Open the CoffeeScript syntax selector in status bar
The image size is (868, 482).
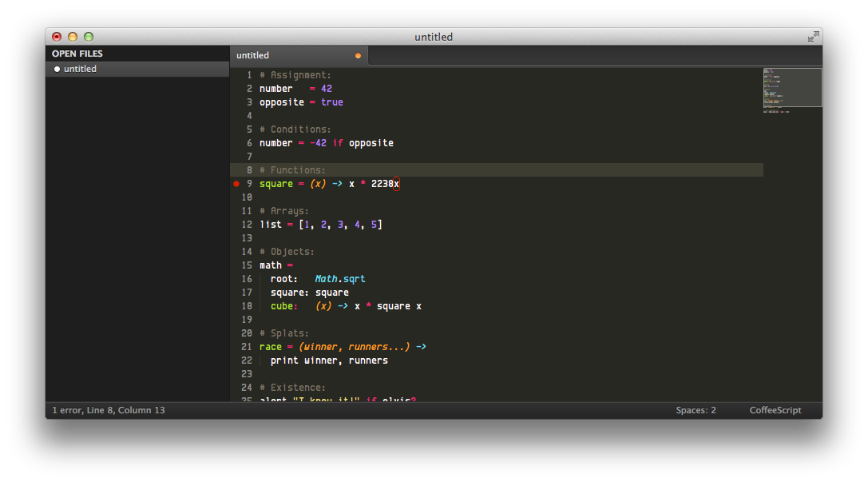click(775, 410)
